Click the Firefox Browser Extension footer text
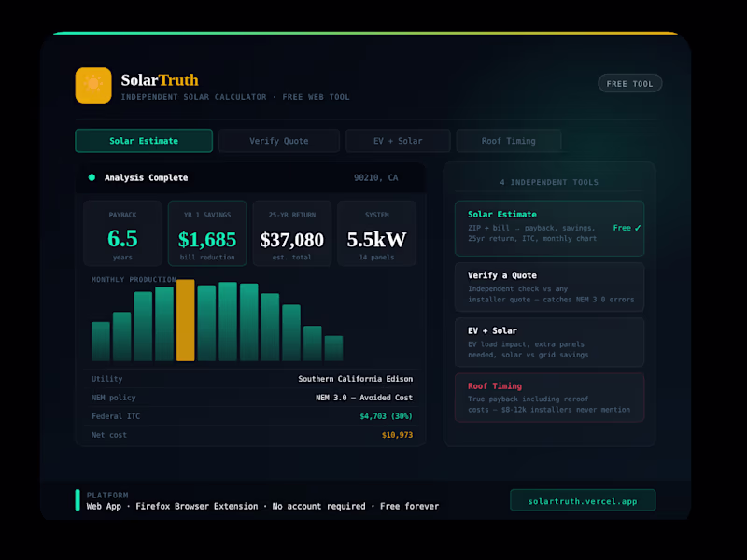 [x=197, y=506]
